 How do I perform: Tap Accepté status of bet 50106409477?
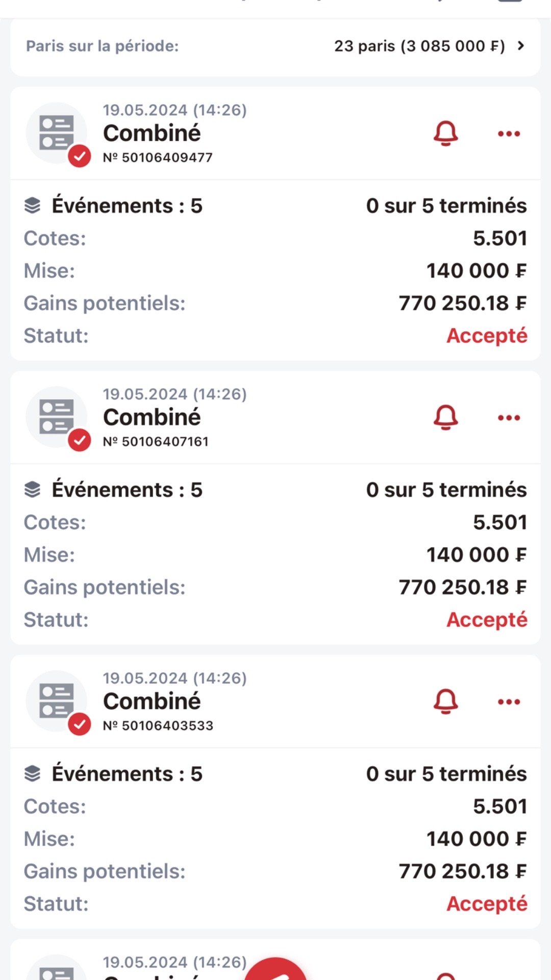tap(487, 336)
